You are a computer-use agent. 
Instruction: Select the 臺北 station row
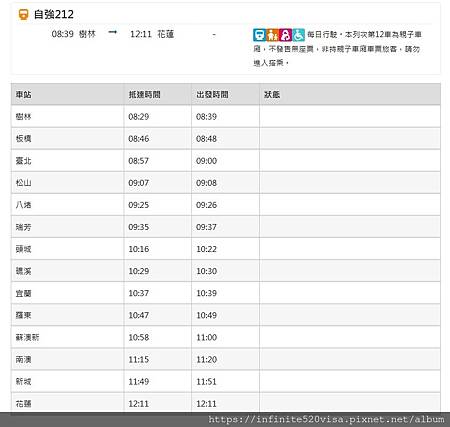(x=226, y=161)
